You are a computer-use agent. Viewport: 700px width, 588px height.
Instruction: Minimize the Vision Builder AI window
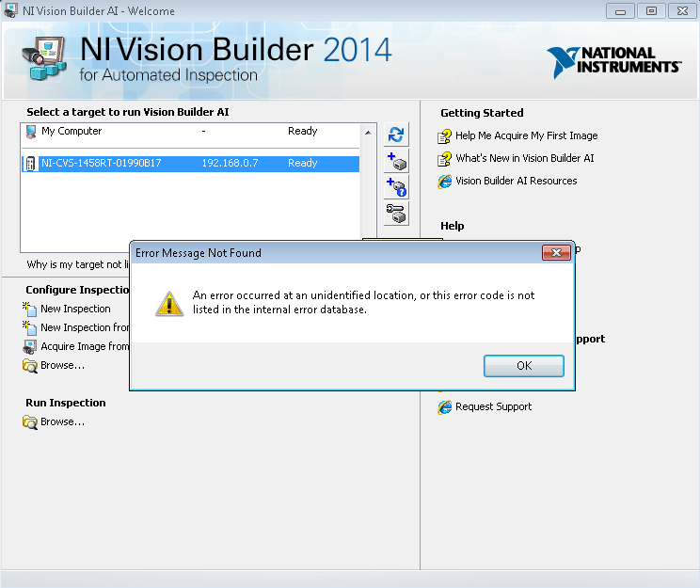(x=620, y=11)
